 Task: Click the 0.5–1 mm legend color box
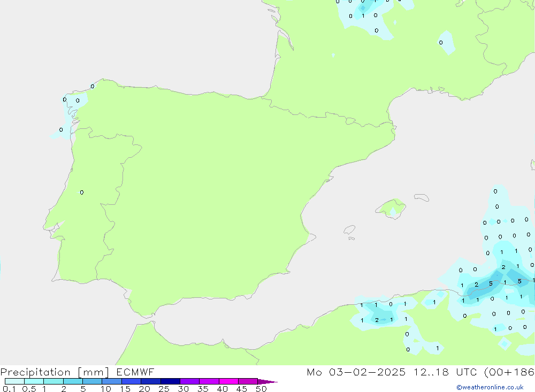[x=34, y=381]
